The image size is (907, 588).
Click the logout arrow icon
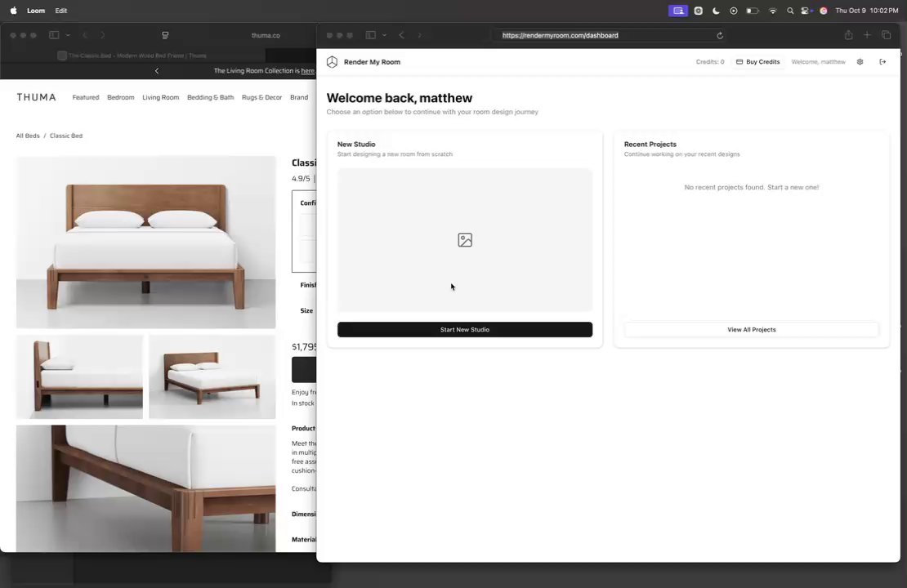pyautogui.click(x=882, y=62)
